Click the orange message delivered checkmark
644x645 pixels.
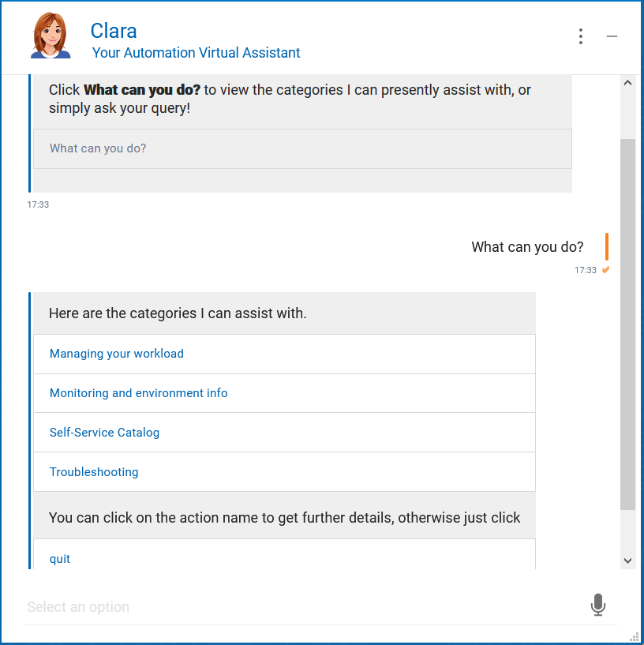click(x=605, y=270)
